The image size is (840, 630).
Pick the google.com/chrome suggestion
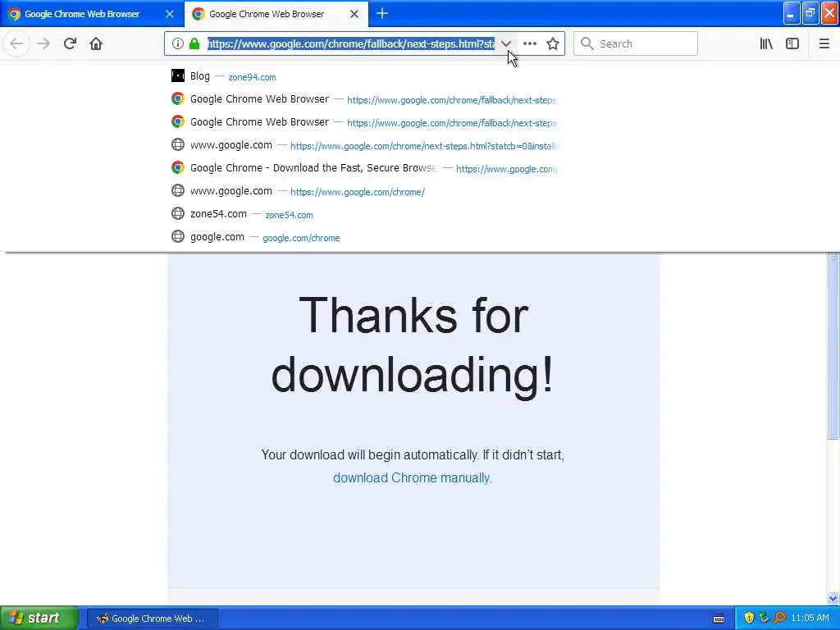363,237
